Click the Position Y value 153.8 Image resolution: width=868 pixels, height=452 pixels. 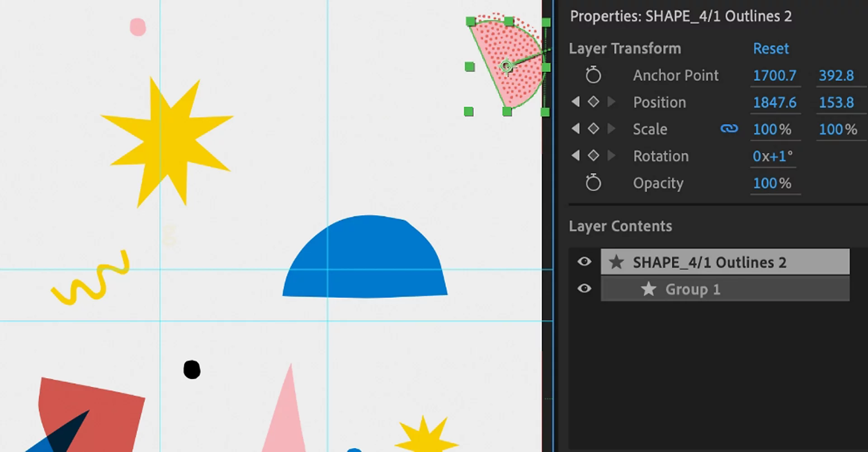coord(836,103)
